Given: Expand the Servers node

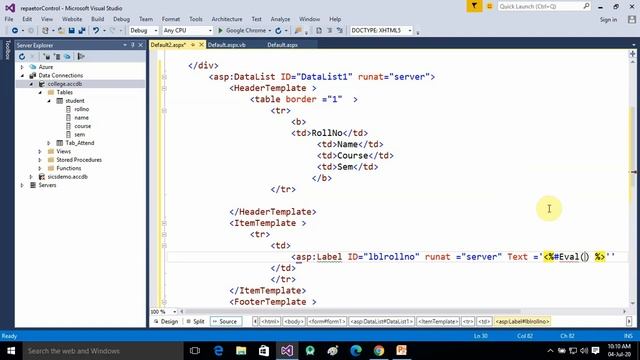Looking at the screenshot, I should pos(22,185).
